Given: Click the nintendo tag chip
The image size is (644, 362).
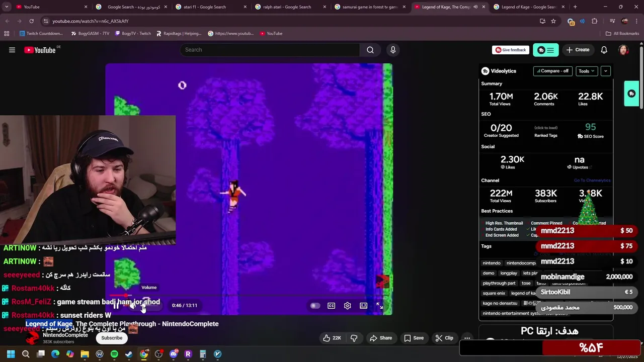Looking at the screenshot, I should (x=492, y=263).
